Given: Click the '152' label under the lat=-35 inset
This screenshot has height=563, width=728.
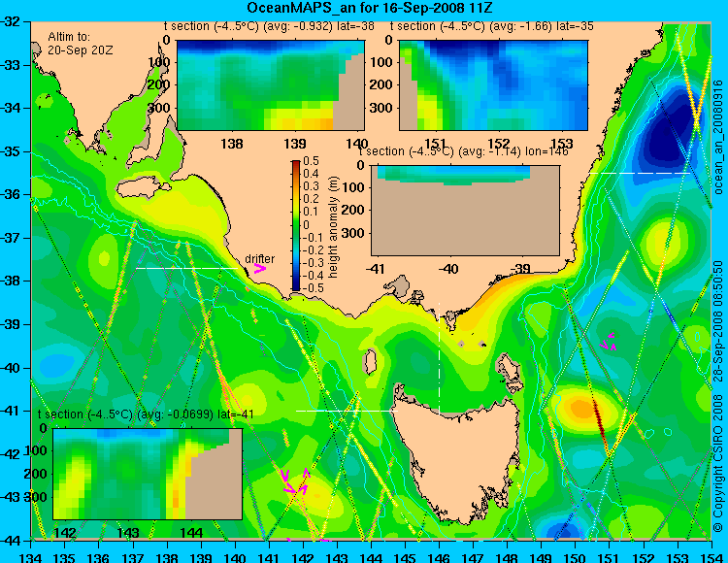Looking at the screenshot, I should coord(499,144).
